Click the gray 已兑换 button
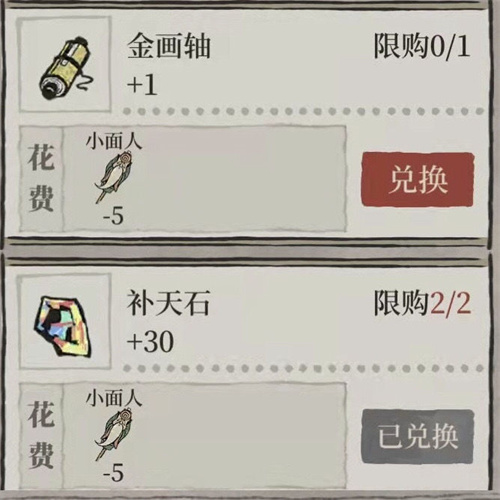This screenshot has height=500, width=500. pos(418,436)
